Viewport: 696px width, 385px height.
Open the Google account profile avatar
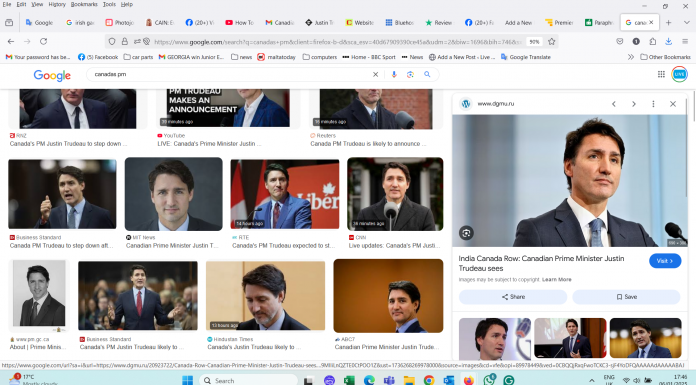tap(680, 74)
